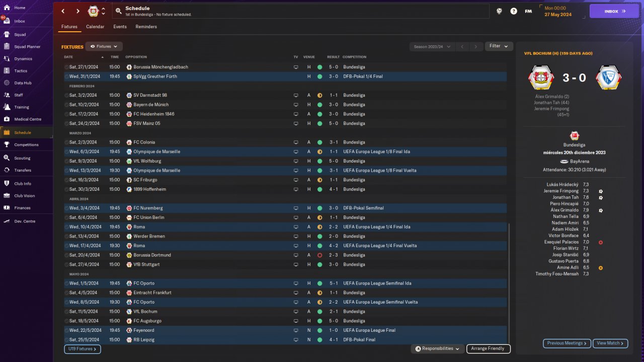Click the globe icon beside help
This screenshot has width=644, height=362.
(499, 11)
